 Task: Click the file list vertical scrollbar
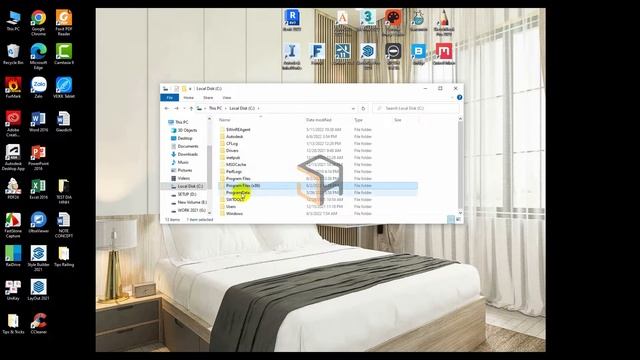click(x=460, y=166)
